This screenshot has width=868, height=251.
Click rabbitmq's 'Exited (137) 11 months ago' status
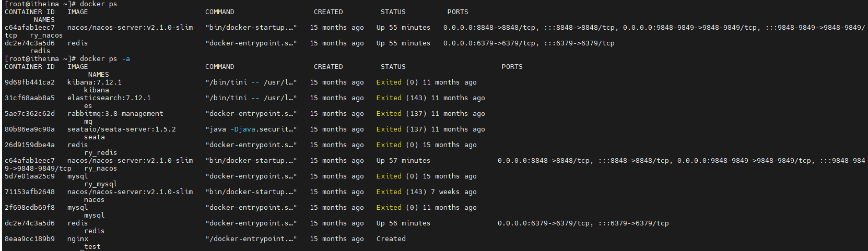[431, 114]
